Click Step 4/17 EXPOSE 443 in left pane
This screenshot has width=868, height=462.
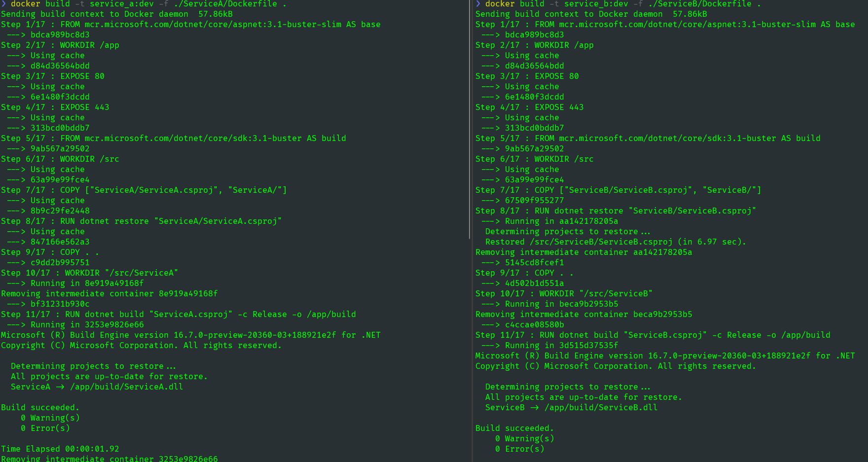[55, 107]
